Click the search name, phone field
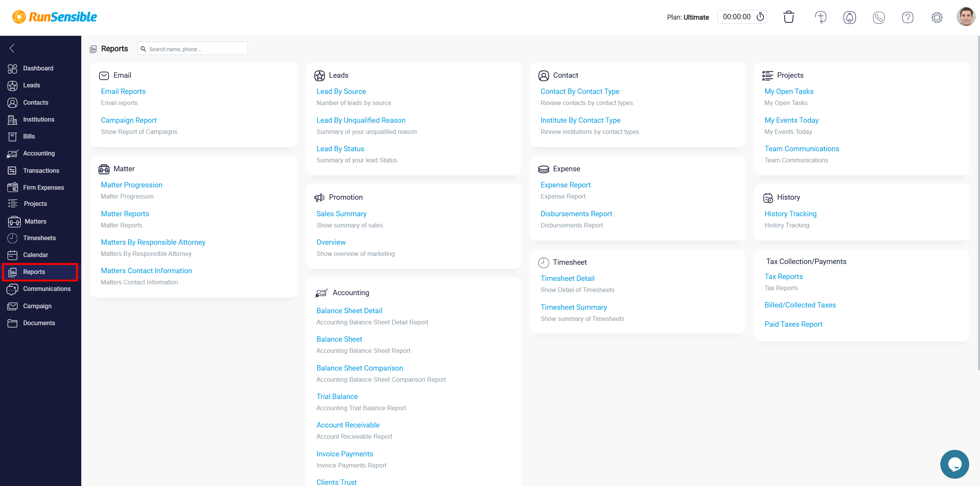This screenshot has width=980, height=486. [x=193, y=48]
